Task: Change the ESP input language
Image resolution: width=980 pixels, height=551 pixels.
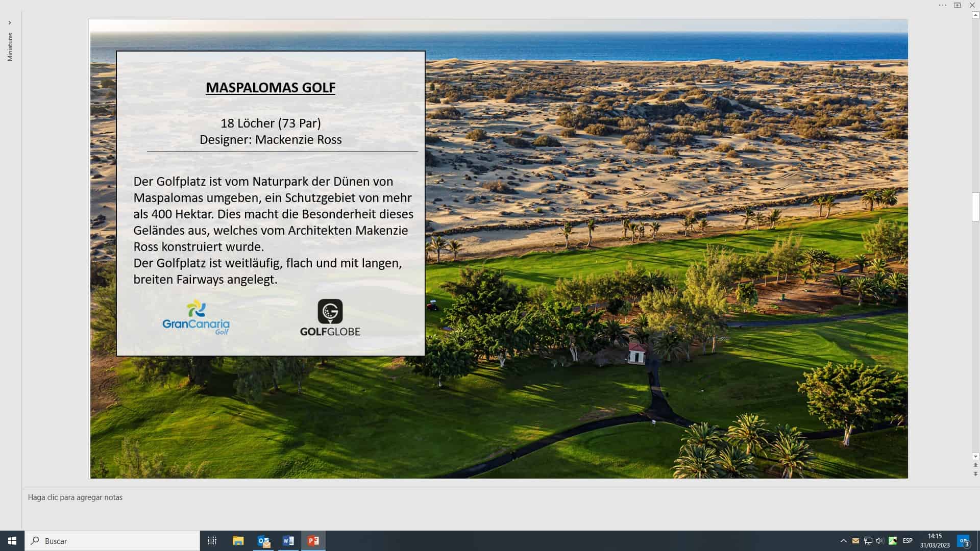Action: 908,541
